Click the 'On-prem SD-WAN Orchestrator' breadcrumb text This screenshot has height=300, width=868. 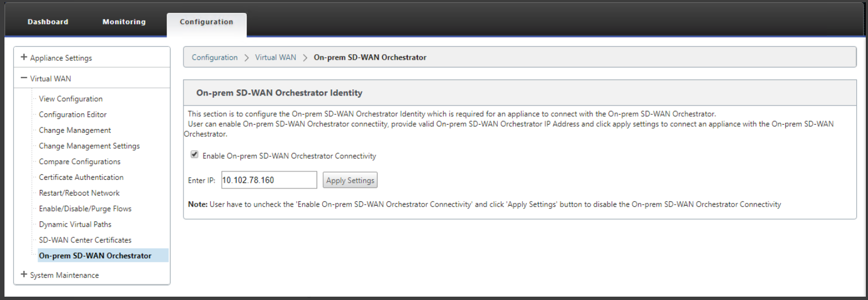point(370,57)
